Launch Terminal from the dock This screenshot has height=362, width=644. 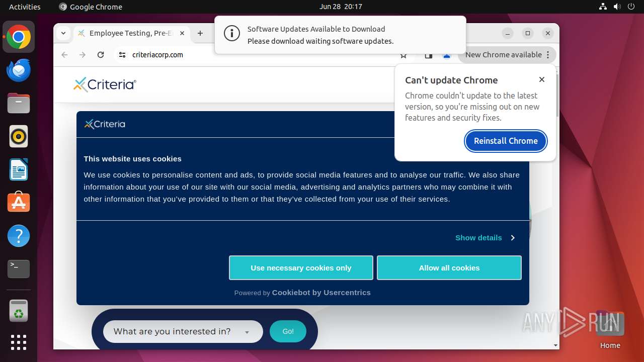[x=19, y=268]
